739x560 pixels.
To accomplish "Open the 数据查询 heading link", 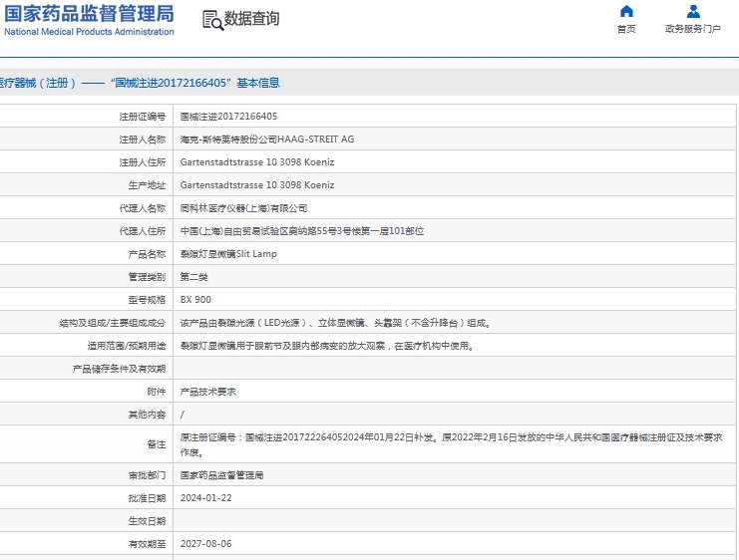I will pos(251,19).
